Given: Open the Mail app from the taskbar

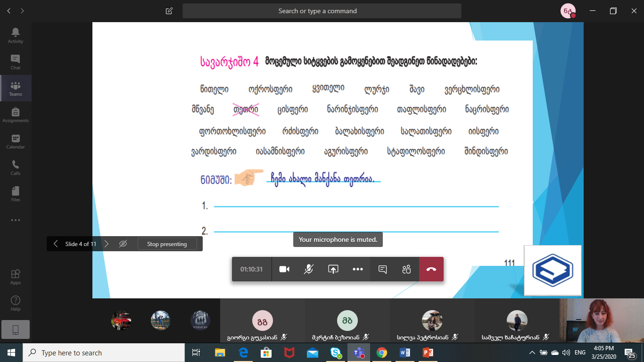Looking at the screenshot, I should 313,353.
